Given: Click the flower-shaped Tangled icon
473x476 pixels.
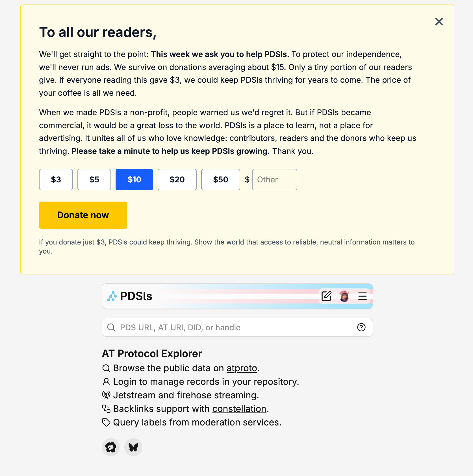Looking at the screenshot, I should pos(111,447).
